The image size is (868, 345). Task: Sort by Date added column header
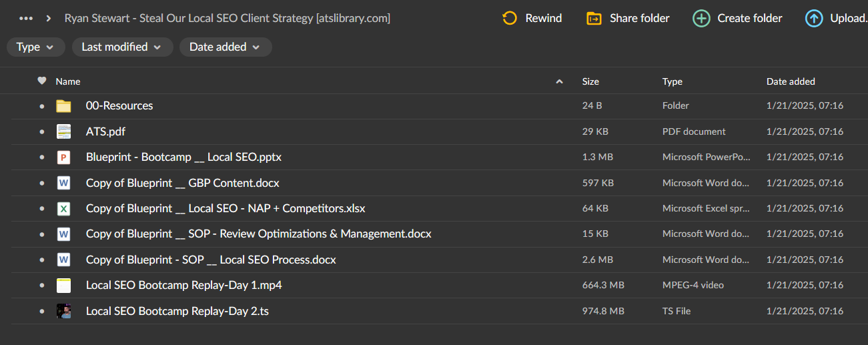pos(791,81)
